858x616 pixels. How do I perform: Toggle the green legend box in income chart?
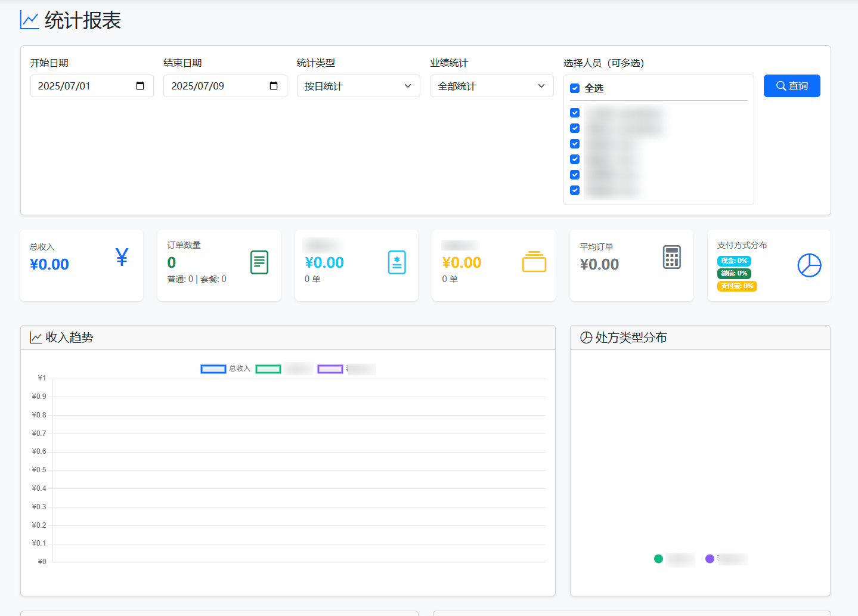coord(268,369)
